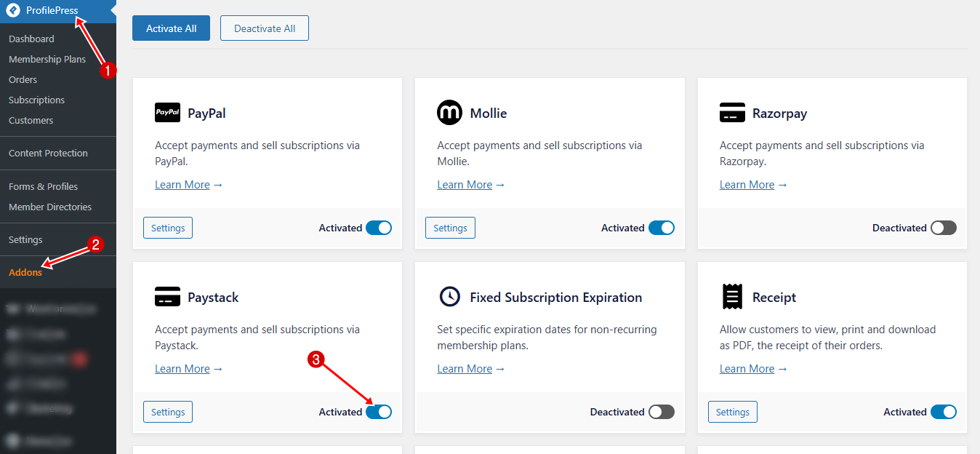Click the Fixed Subscription Expiration description text

(x=547, y=338)
